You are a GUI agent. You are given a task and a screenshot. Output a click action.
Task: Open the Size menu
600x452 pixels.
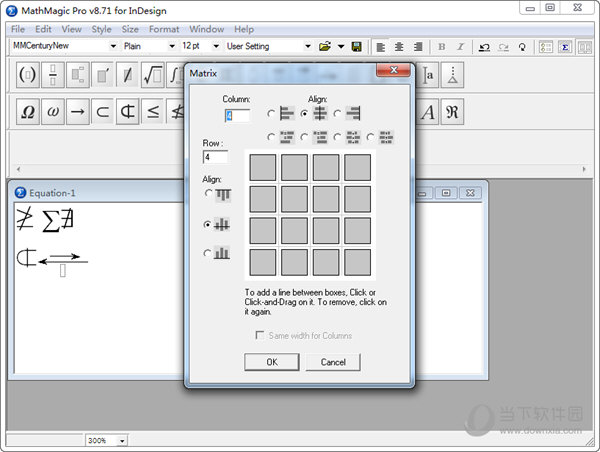pos(130,29)
